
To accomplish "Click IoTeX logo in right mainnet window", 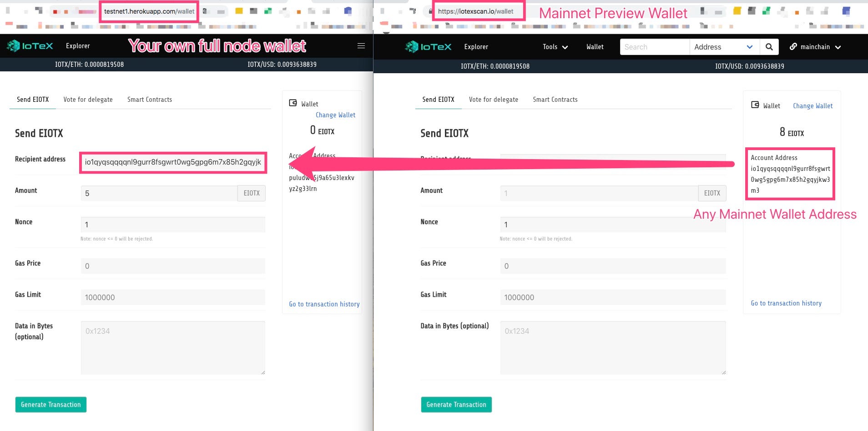I will [429, 47].
